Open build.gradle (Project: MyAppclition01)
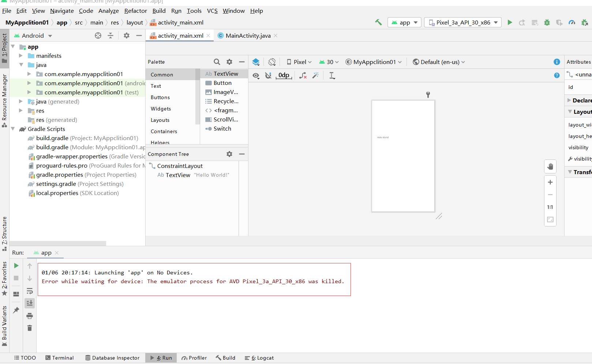Image resolution: width=592 pixels, height=364 pixels. [x=87, y=138]
